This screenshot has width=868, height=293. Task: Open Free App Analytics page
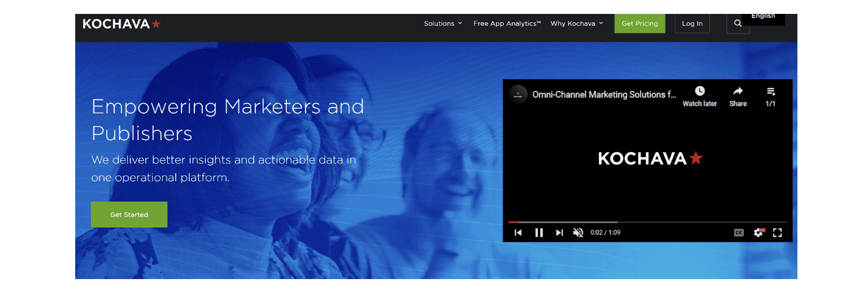[x=507, y=24]
